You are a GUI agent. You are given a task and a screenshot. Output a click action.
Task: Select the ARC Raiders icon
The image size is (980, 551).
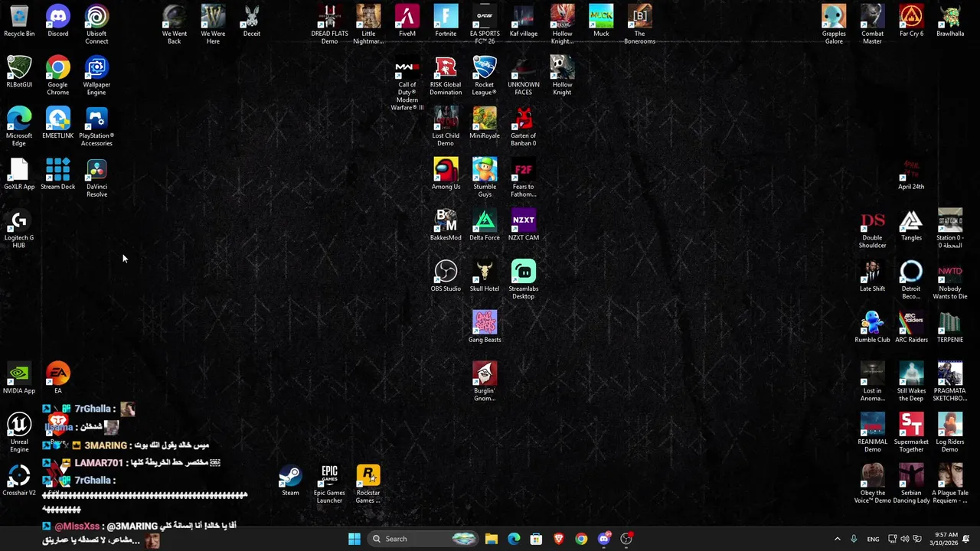(911, 328)
